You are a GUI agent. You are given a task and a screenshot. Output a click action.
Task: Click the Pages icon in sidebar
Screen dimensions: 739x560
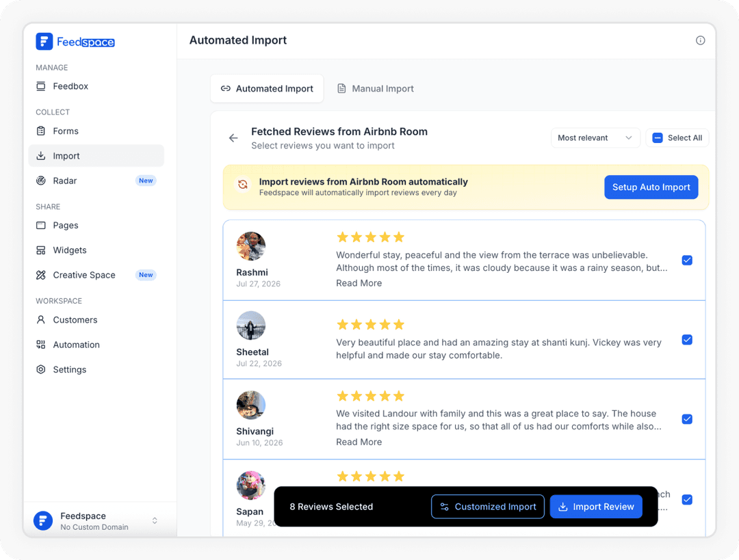tap(41, 225)
